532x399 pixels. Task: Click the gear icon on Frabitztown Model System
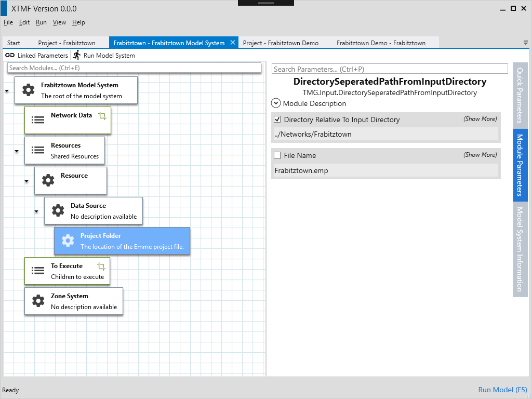[x=28, y=90]
